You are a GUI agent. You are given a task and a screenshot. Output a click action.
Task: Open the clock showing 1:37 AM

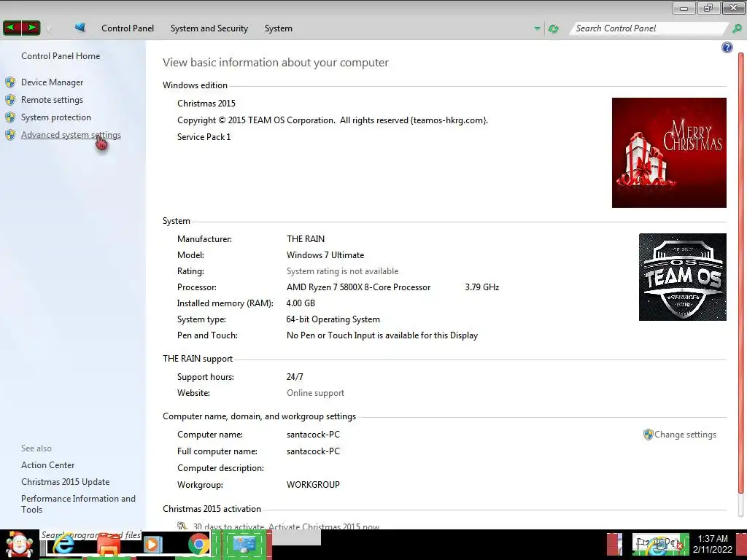[x=713, y=544]
